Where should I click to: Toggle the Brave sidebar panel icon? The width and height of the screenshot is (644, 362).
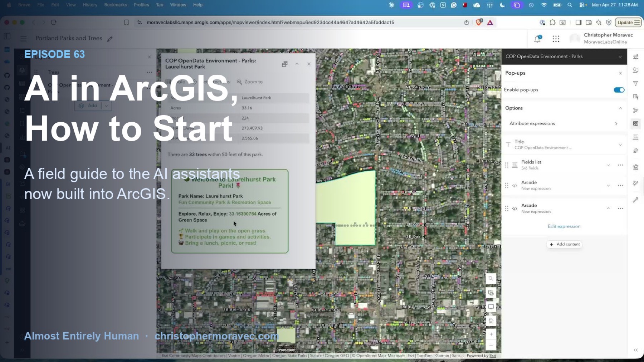(x=578, y=22)
